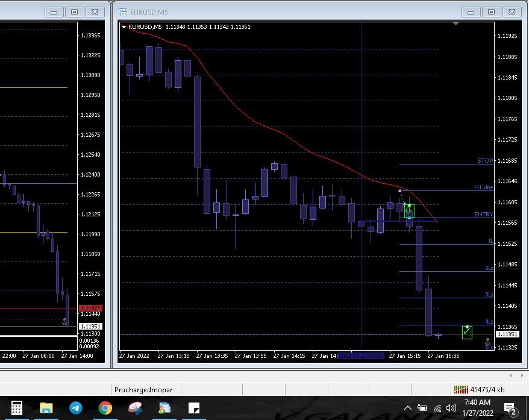Restore the EURUSD,M5 chart window
Viewport: 529px width, 420px height.
tap(492, 12)
